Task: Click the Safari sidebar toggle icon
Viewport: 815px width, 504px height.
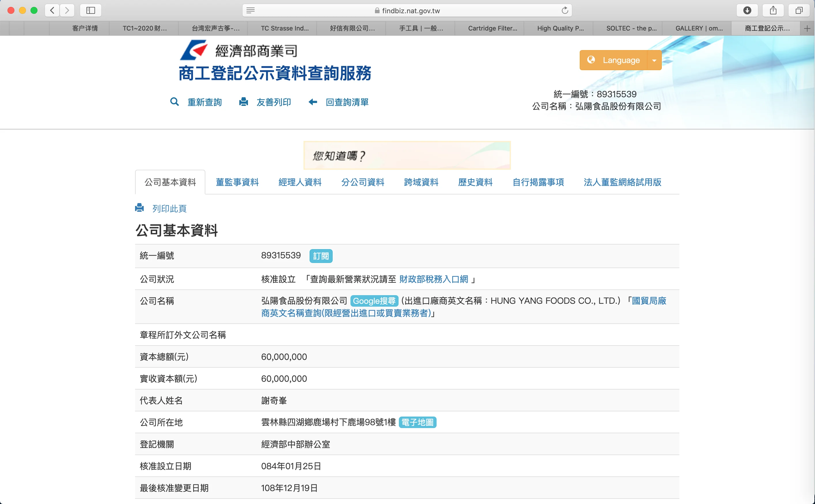Action: (91, 10)
